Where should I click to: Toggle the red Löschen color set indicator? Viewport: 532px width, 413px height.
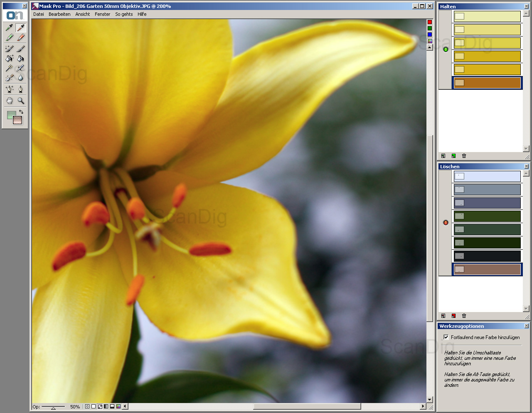coord(446,223)
